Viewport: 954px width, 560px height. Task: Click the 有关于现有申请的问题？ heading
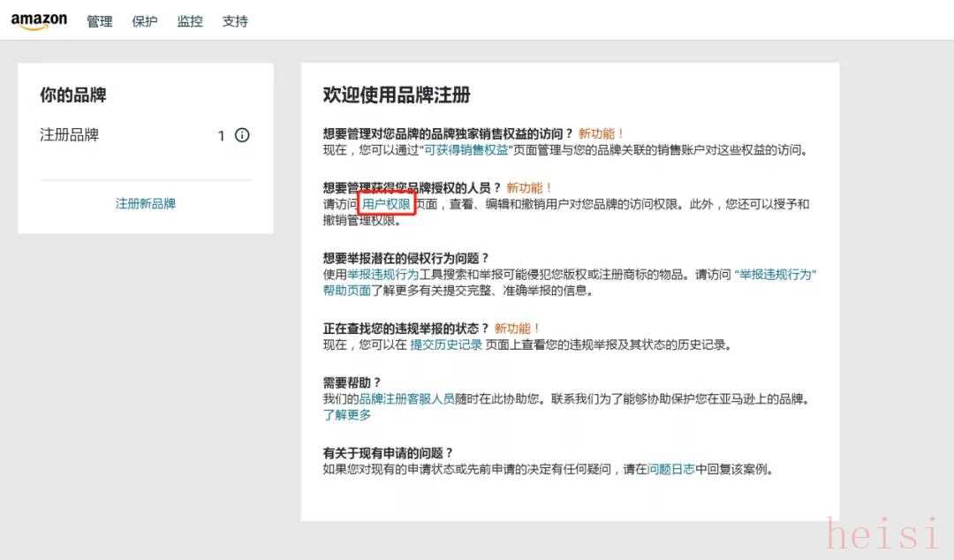(388, 453)
